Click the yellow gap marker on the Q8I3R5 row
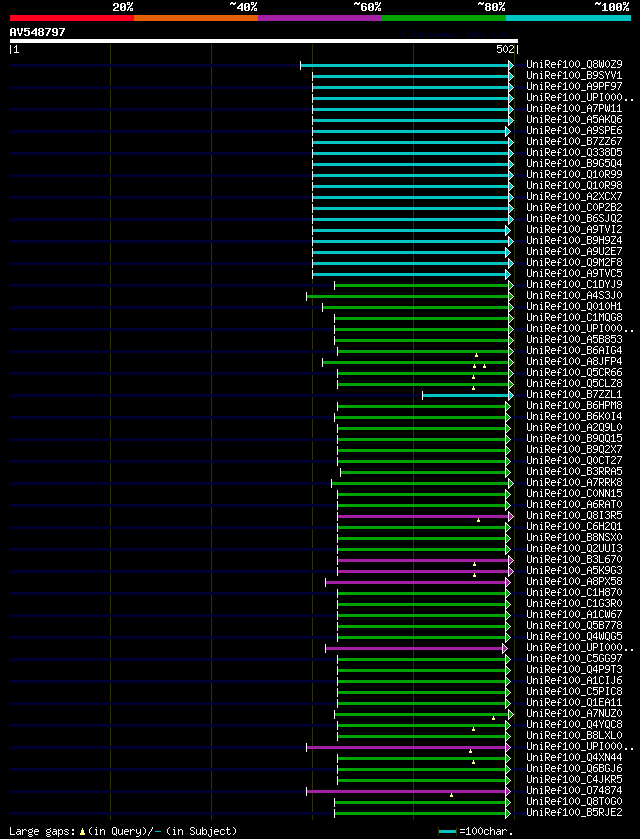The width and height of the screenshot is (640, 839). (x=478, y=520)
